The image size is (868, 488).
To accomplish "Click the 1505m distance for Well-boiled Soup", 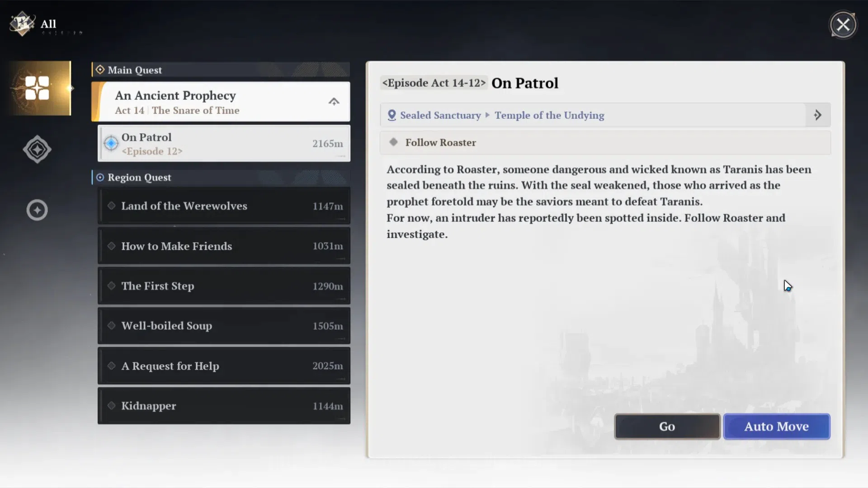I will 328,326.
